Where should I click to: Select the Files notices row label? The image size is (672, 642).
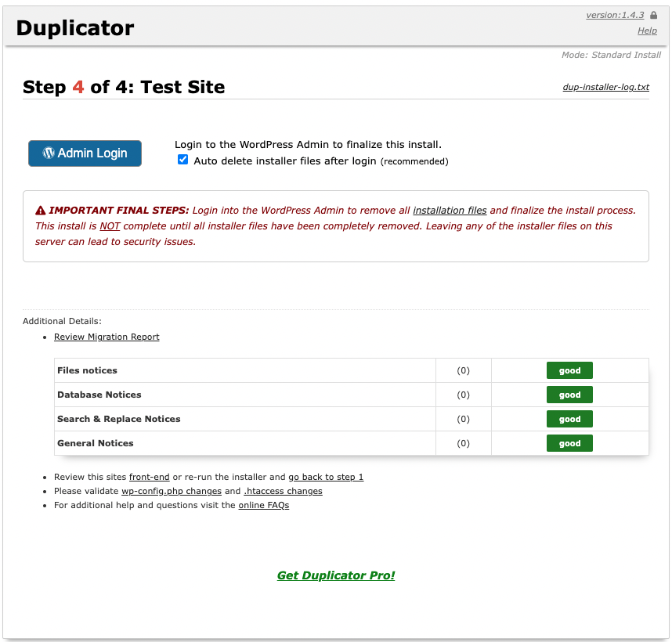[x=87, y=370]
